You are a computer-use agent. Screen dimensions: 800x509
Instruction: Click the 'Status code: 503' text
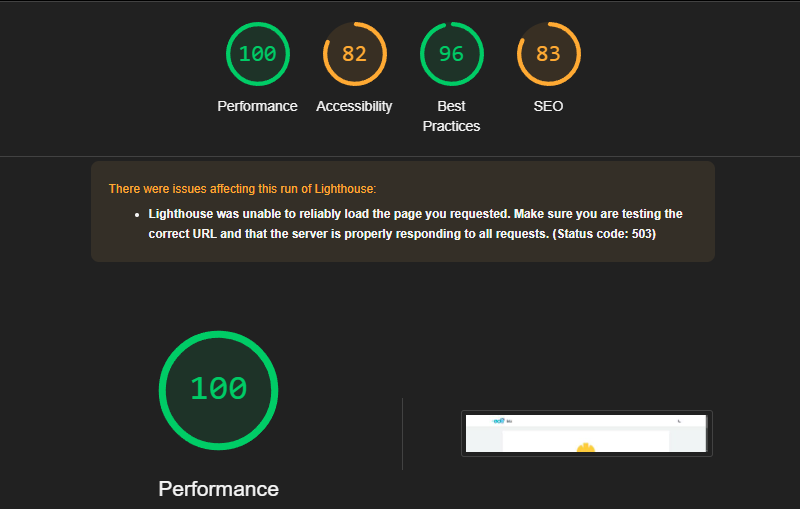pos(604,234)
